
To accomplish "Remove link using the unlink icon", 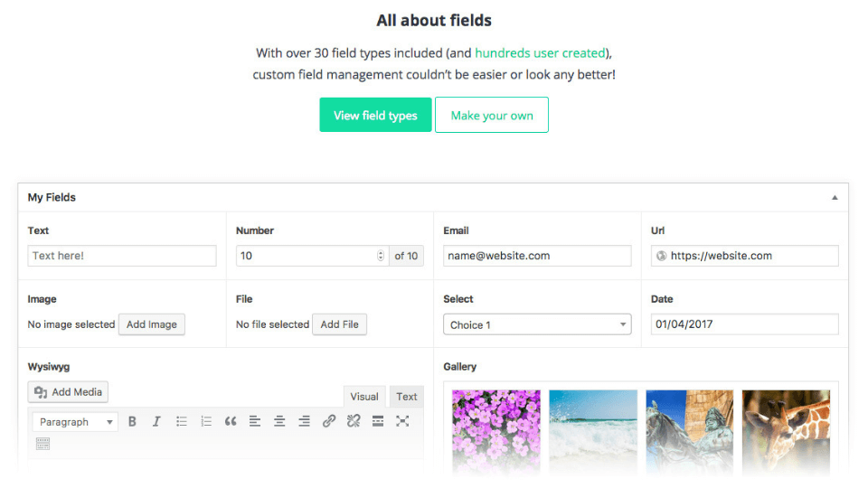I will pyautogui.click(x=354, y=422).
